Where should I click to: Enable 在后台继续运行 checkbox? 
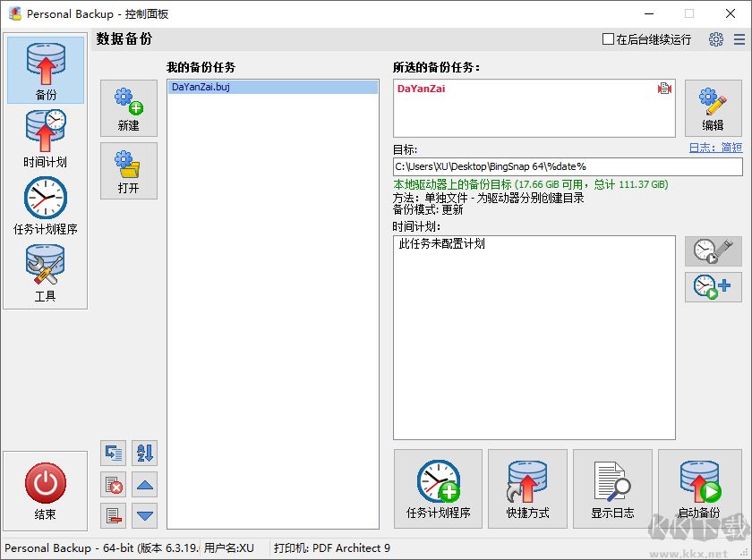tap(608, 39)
